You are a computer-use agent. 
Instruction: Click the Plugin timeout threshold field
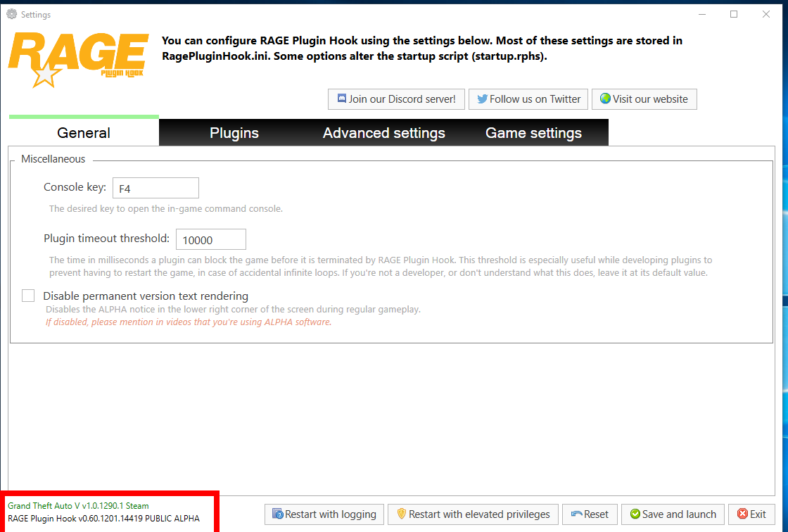click(x=211, y=239)
